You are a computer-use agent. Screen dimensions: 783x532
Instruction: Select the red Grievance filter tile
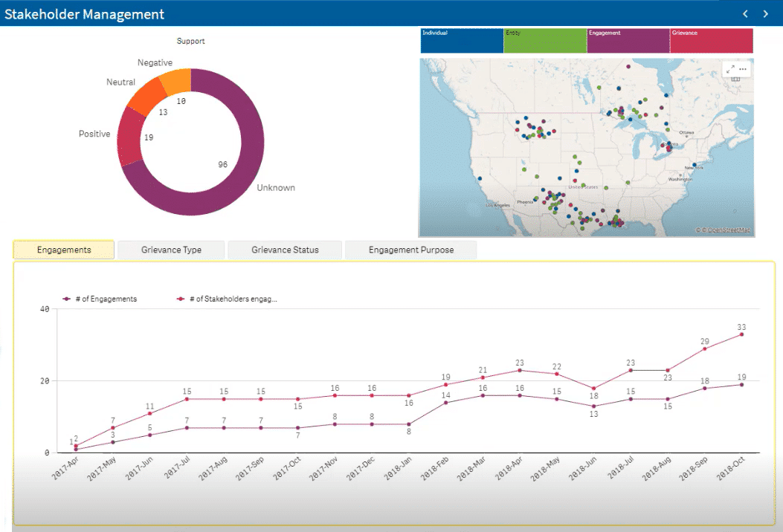point(711,41)
